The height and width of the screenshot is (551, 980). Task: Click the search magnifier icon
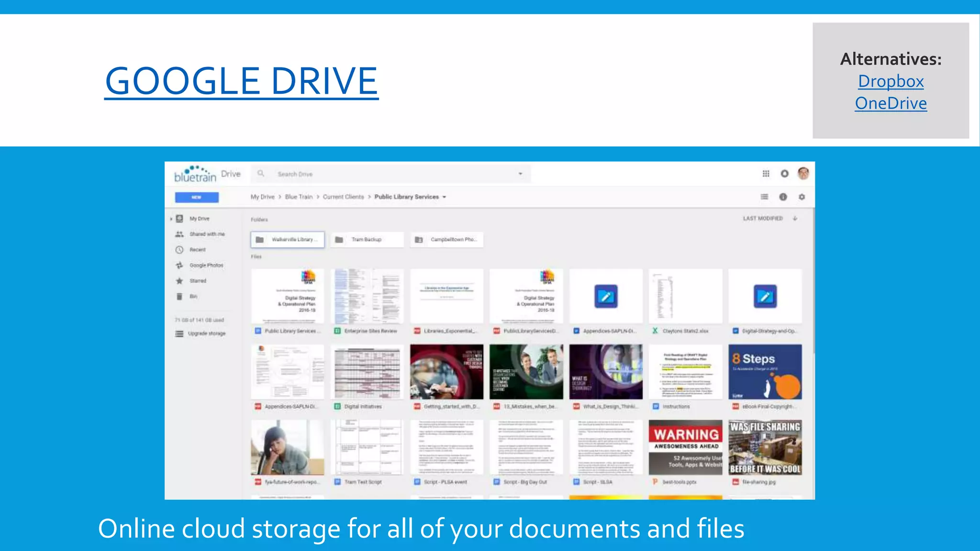pyautogui.click(x=261, y=174)
